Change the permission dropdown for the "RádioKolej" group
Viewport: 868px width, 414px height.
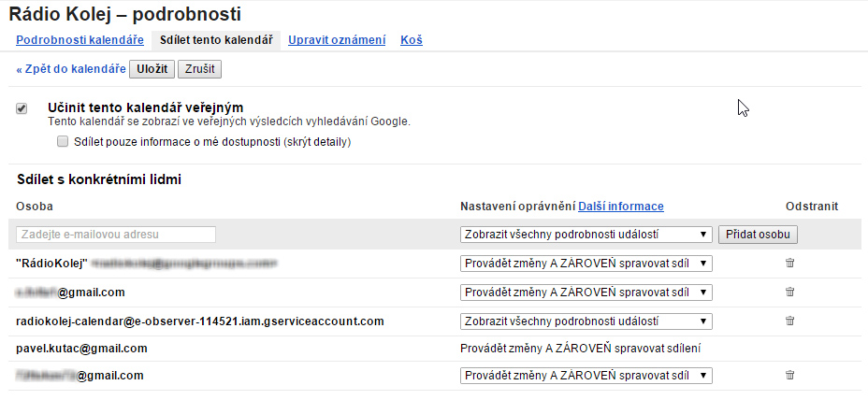tap(586, 264)
